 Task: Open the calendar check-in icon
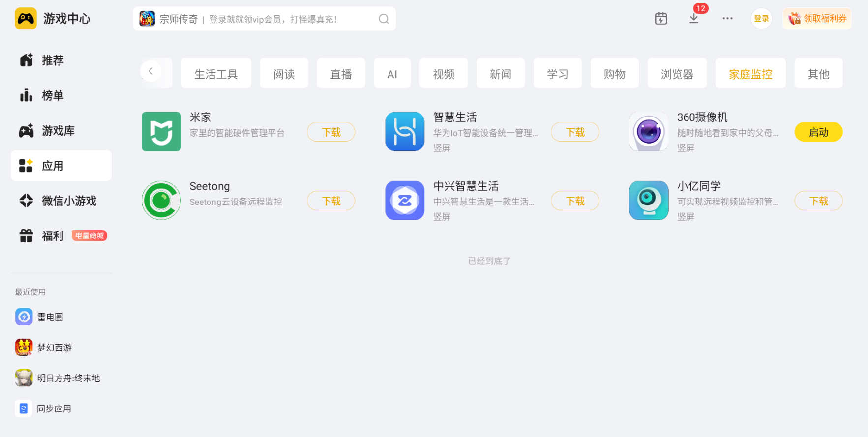[661, 19]
